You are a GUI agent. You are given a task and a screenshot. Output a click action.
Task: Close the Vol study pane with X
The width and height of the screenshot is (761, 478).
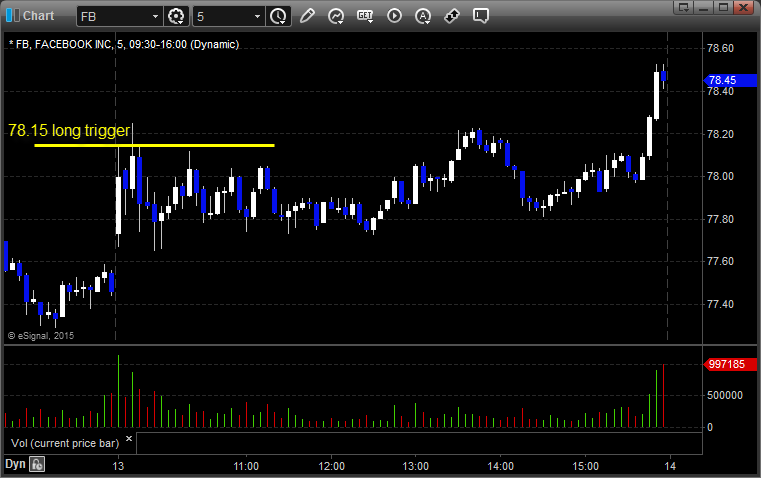[129, 439]
